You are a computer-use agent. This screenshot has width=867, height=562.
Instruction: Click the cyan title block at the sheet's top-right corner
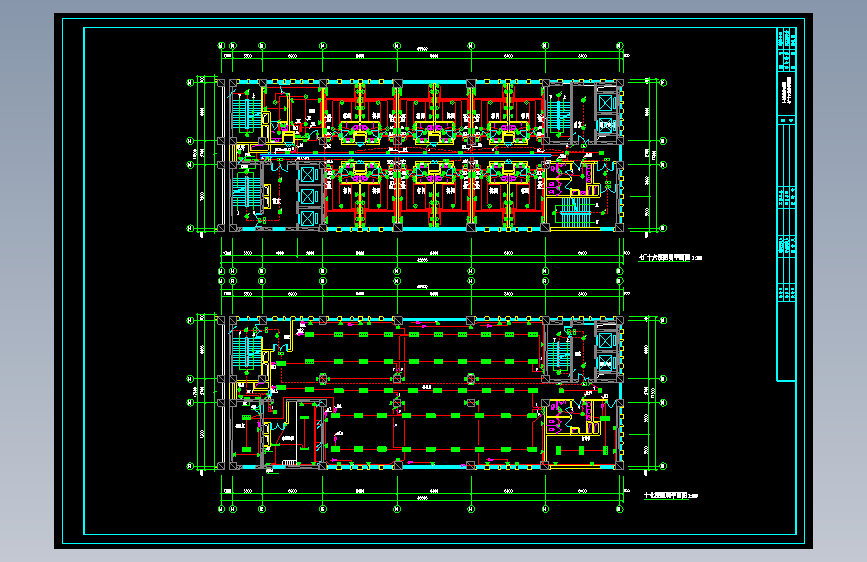pos(786,49)
